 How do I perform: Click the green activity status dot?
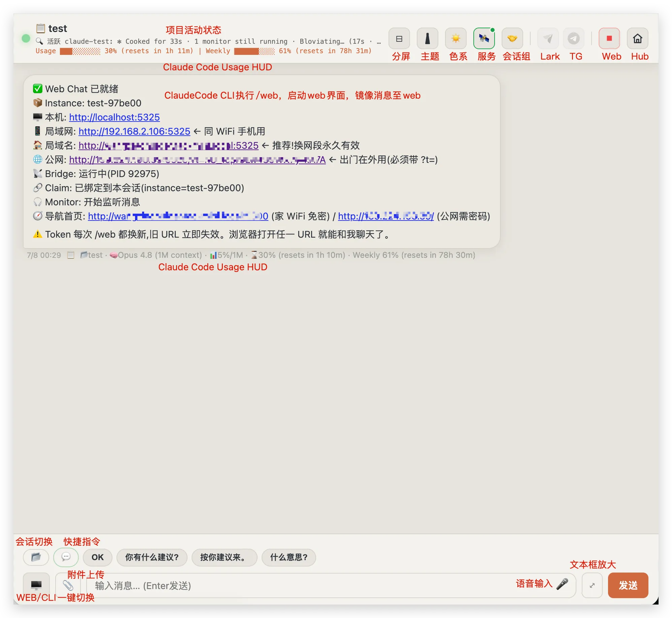pos(26,38)
